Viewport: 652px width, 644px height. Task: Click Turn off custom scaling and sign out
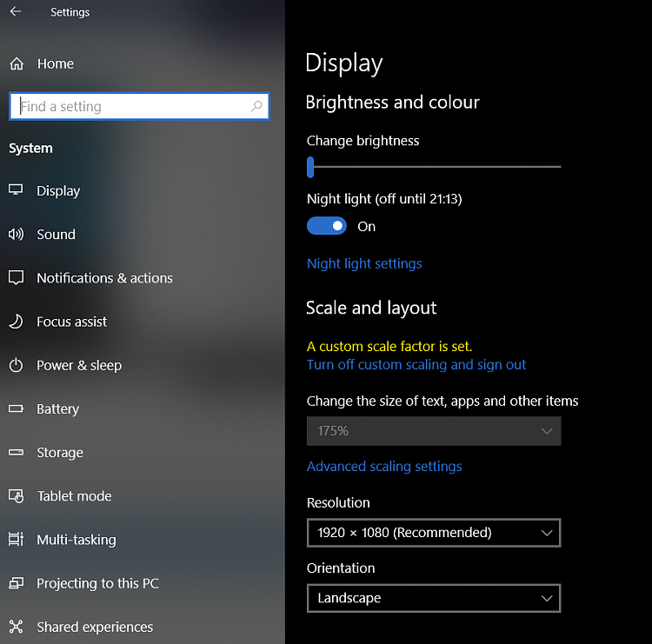[x=416, y=365]
